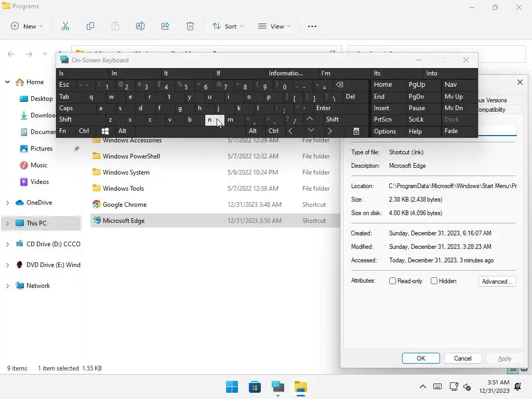Click the right arrow key on keyboard
Image resolution: width=532 pixels, height=399 pixels.
coord(330,131)
